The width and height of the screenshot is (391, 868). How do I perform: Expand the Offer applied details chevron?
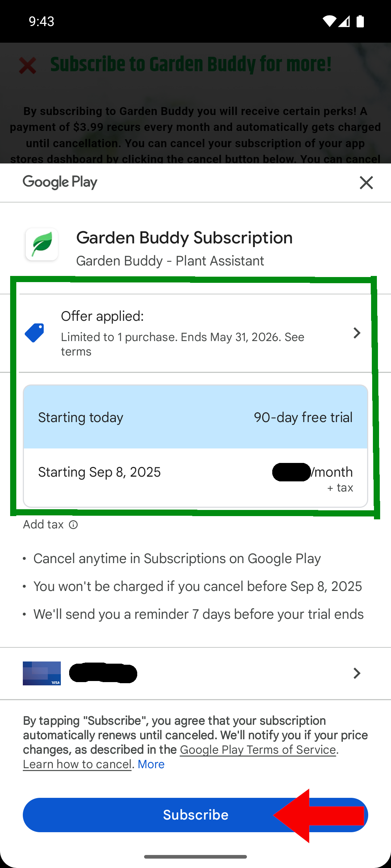point(357,333)
